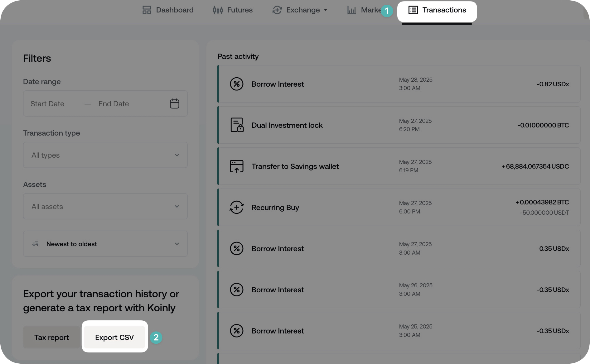The width and height of the screenshot is (590, 364).
Task: Go to the Dashboard tab
Action: 168,10
